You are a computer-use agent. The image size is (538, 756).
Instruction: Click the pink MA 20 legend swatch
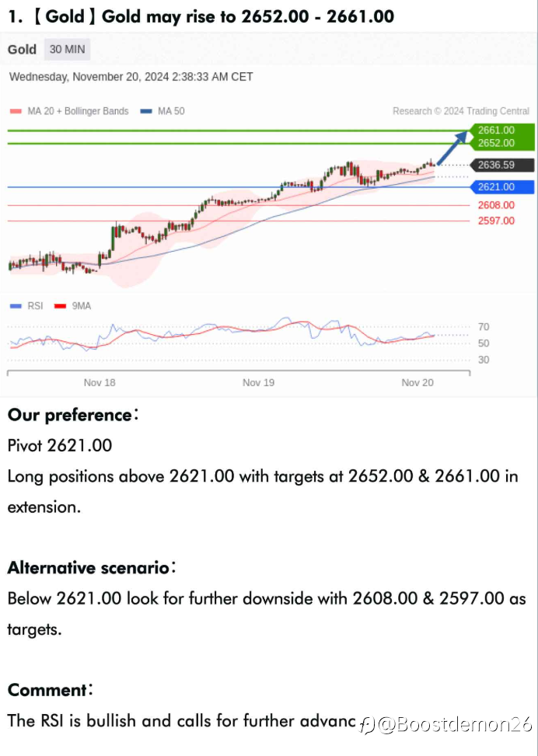pos(16,111)
